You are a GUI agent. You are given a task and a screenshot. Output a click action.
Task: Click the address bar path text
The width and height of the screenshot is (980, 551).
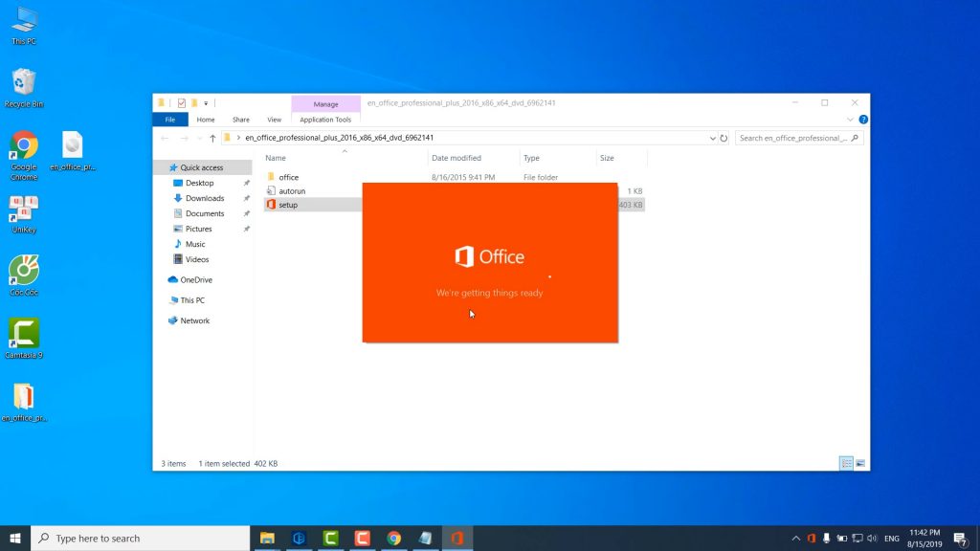pos(339,138)
